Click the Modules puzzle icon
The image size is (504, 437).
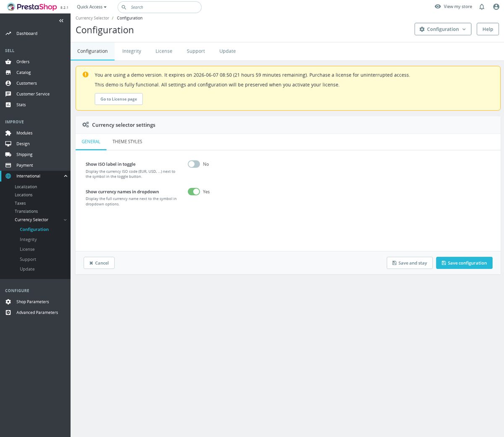tap(8, 133)
